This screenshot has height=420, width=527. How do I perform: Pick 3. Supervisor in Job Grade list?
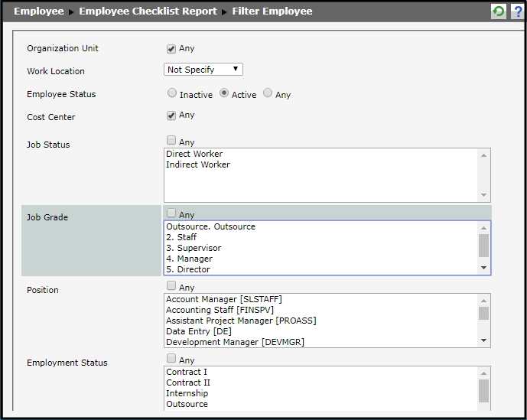pyautogui.click(x=194, y=248)
